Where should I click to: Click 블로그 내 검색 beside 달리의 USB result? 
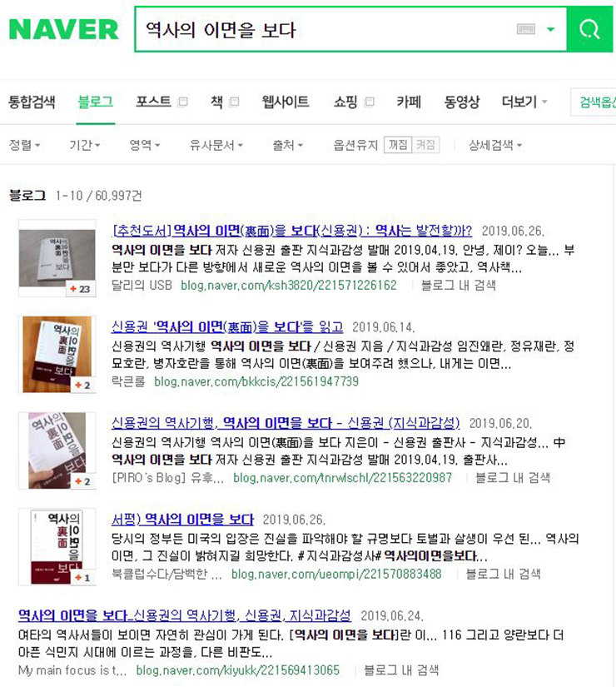[459, 286]
